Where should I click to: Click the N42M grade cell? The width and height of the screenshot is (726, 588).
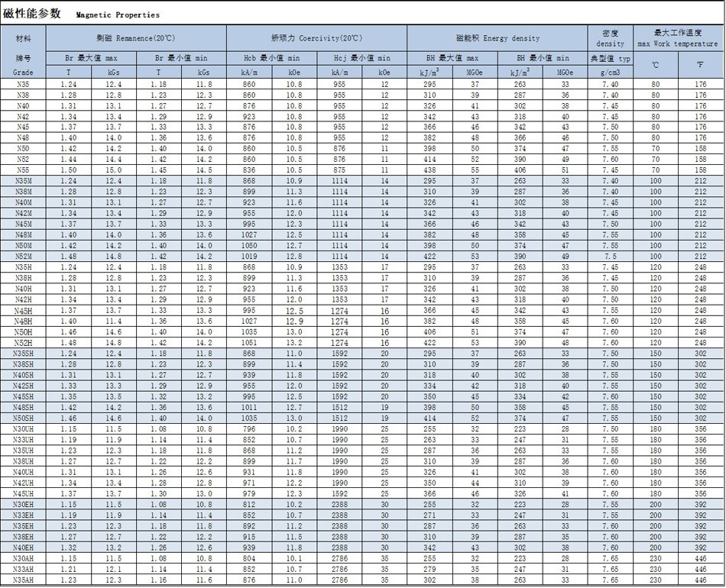(23, 213)
